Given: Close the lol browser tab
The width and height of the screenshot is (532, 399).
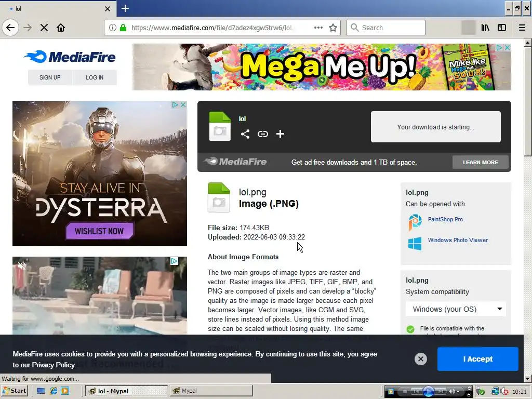Looking at the screenshot, I should tap(108, 9).
